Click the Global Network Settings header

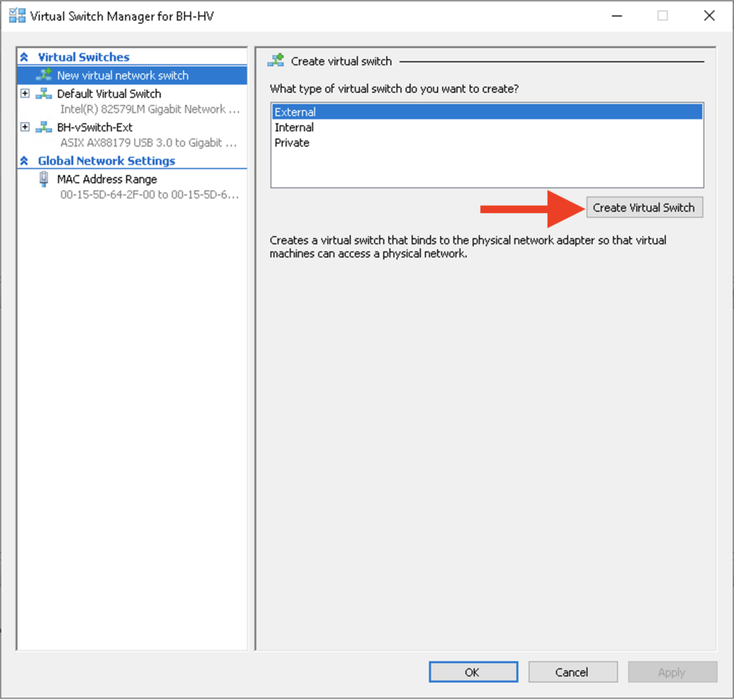click(x=107, y=161)
